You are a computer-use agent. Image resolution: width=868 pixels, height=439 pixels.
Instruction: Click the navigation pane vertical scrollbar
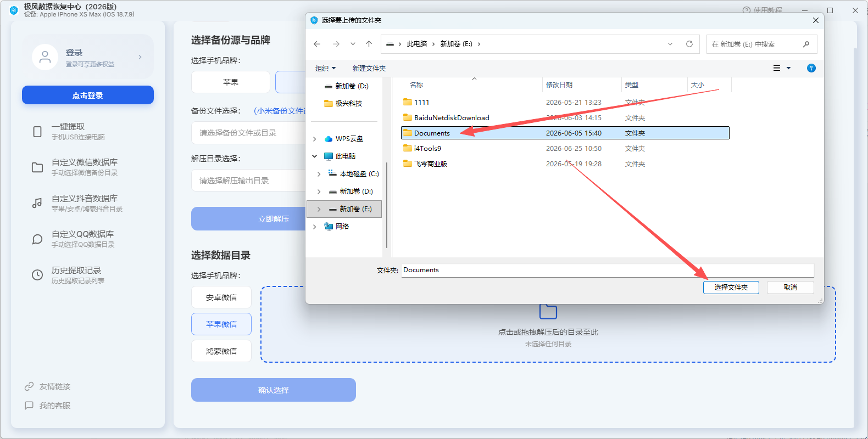coord(387,205)
